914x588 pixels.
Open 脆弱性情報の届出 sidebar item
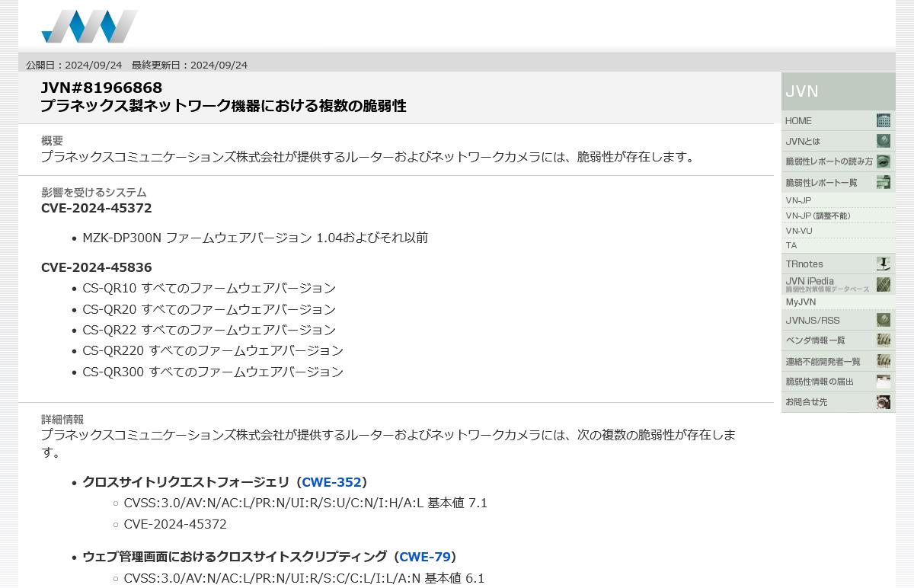coord(838,382)
